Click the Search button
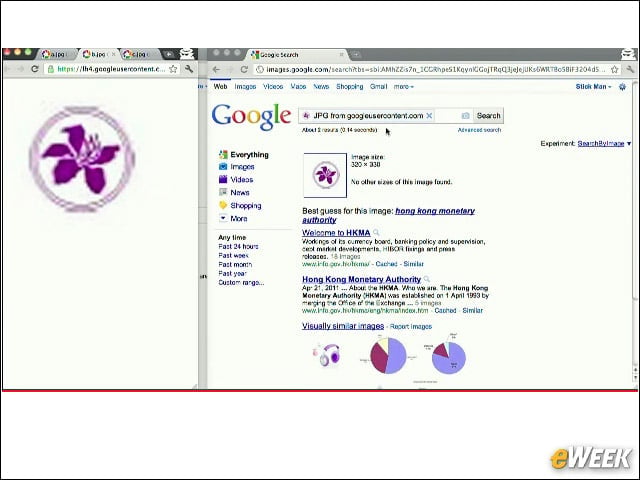This screenshot has width=640, height=480. [489, 116]
